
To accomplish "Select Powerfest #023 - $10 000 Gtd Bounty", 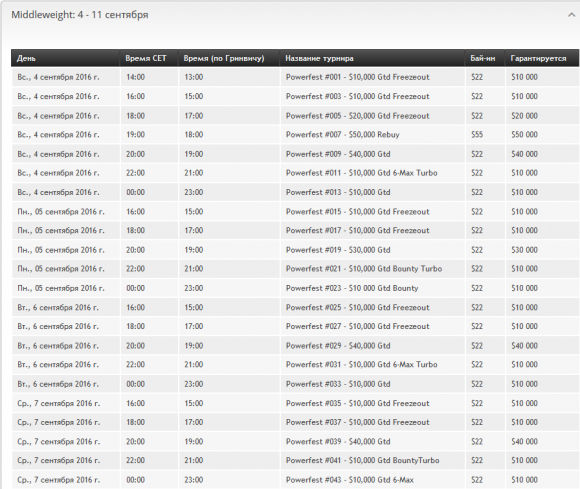I will tap(352, 288).
